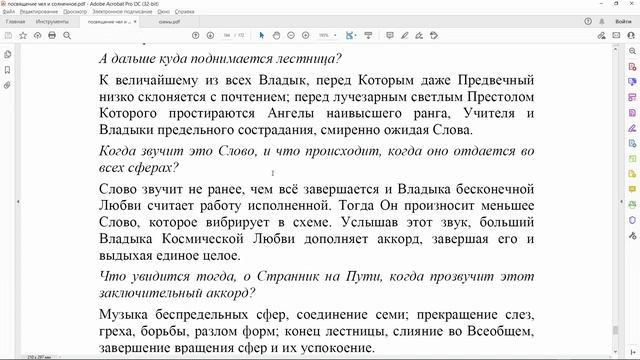Open the purple Export PDF tool in right pane
The height and width of the screenshot is (360, 640).
pyautogui.click(x=632, y=113)
